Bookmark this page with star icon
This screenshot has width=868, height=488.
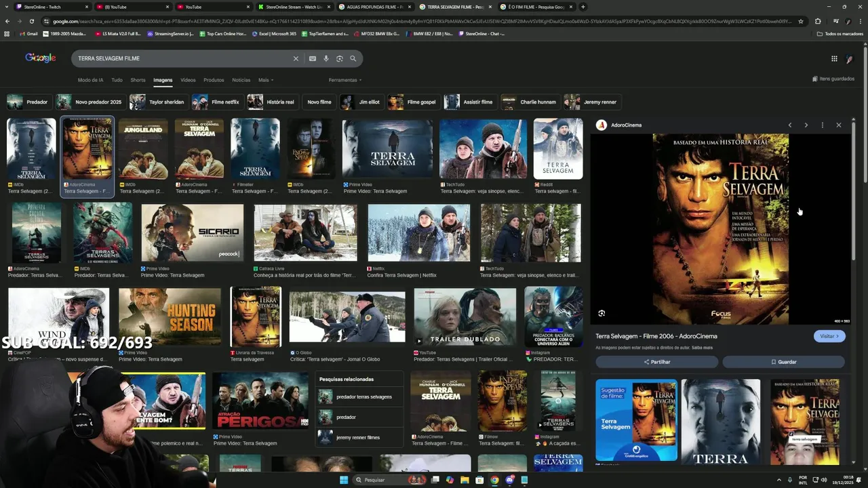pos(801,21)
